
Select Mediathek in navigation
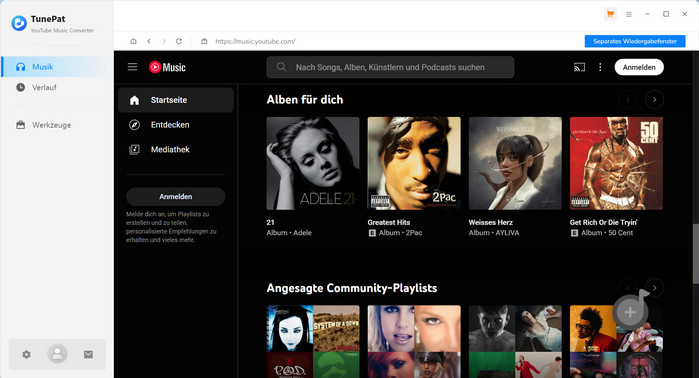(x=176, y=149)
